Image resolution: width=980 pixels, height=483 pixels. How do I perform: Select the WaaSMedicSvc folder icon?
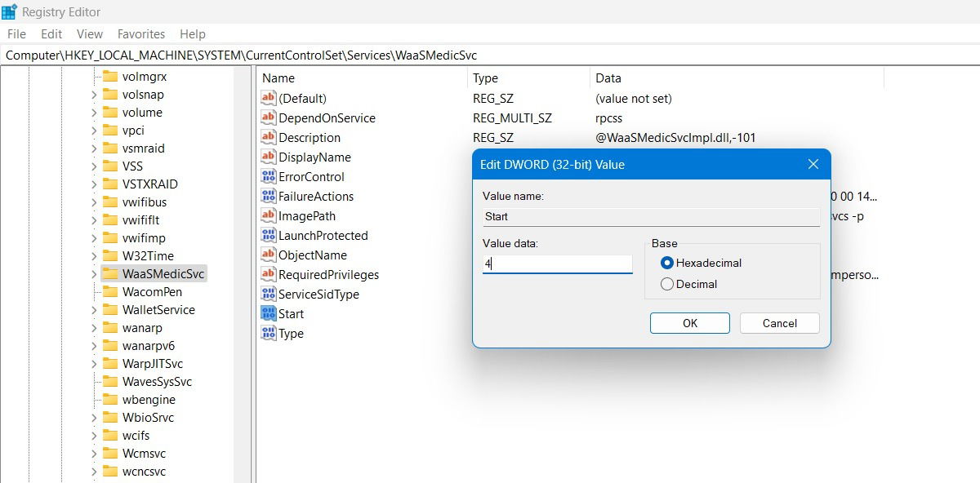click(x=110, y=274)
